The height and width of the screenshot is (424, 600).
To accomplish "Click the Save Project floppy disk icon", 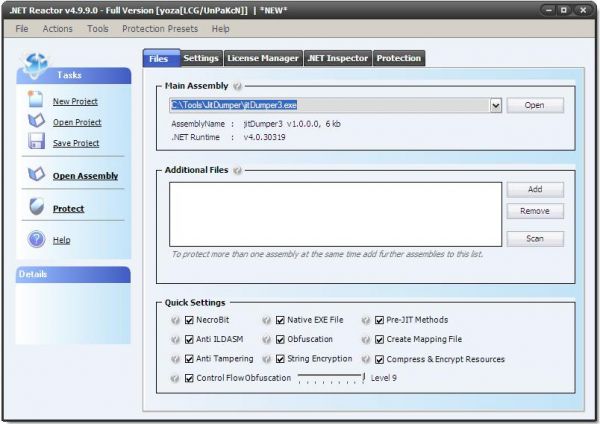I will click(36, 141).
